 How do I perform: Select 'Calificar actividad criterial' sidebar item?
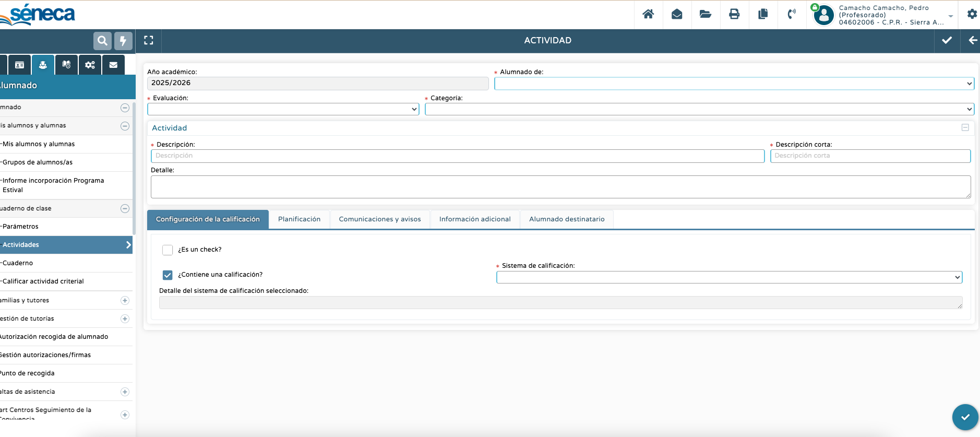coord(43,281)
